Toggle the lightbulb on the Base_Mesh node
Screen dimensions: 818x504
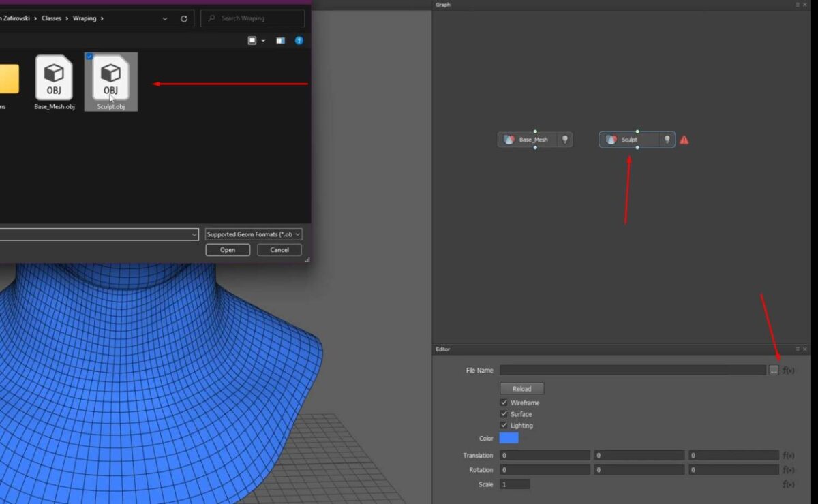click(565, 140)
